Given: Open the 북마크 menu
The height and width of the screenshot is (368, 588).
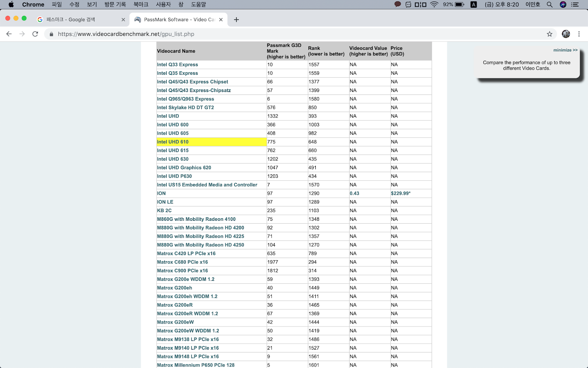Looking at the screenshot, I should [141, 4].
